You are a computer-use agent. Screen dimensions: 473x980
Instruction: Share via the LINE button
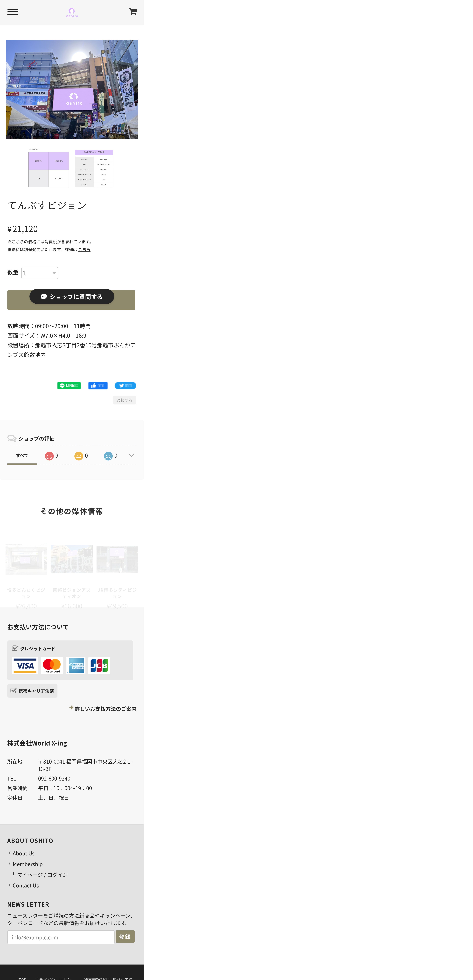(69, 385)
